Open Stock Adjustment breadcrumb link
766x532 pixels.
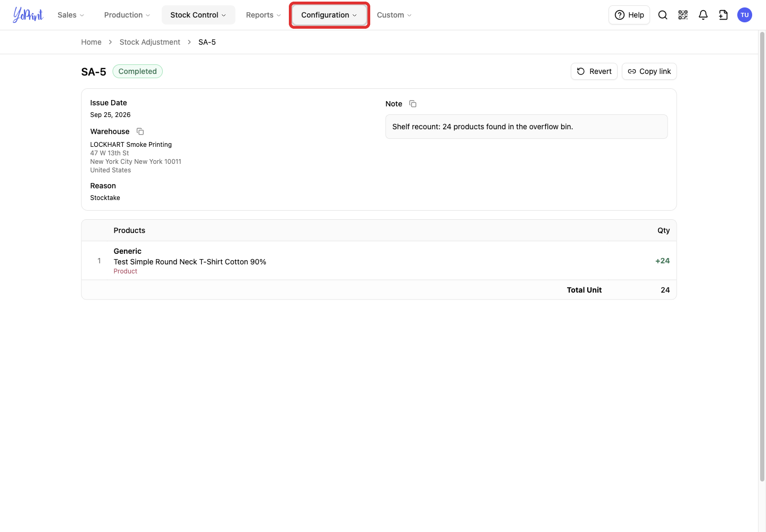coord(150,42)
